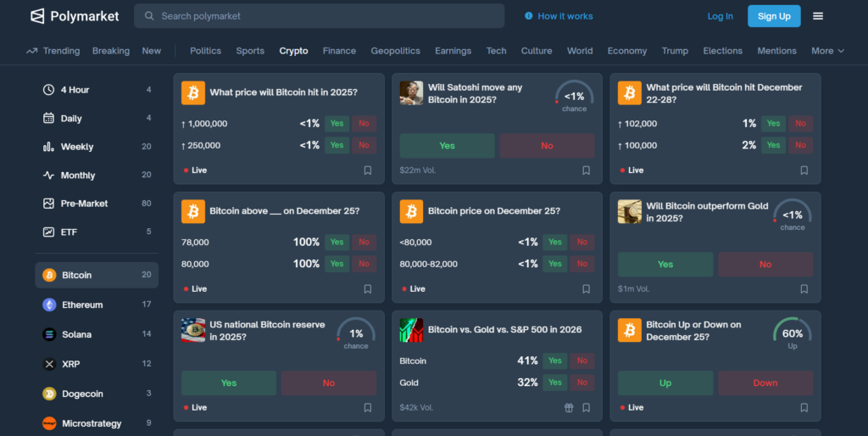
Task: Open the Will Satoshi move any Bitcoin thumbnail
Action: (x=411, y=93)
